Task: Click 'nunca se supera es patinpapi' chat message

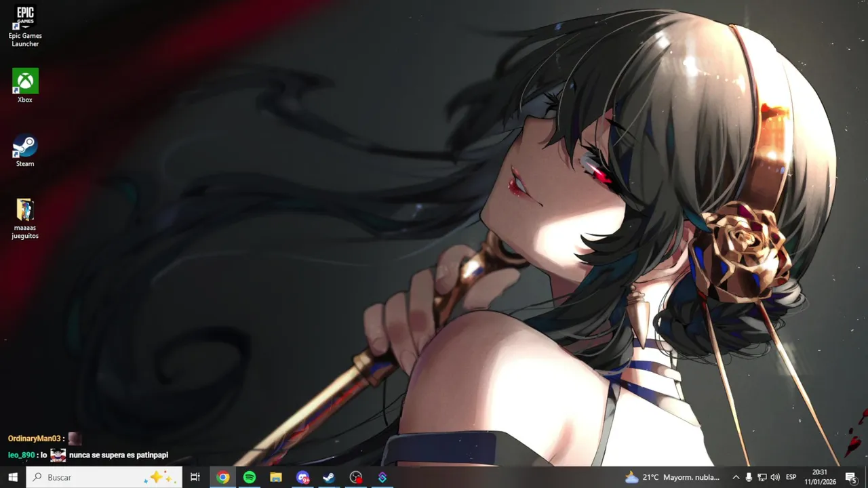Action: (119, 455)
